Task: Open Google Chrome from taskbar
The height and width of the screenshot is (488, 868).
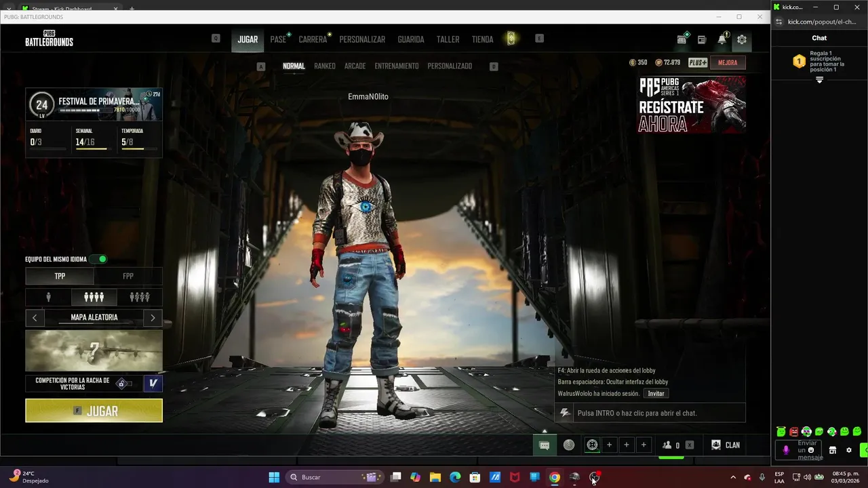Action: 554,477
